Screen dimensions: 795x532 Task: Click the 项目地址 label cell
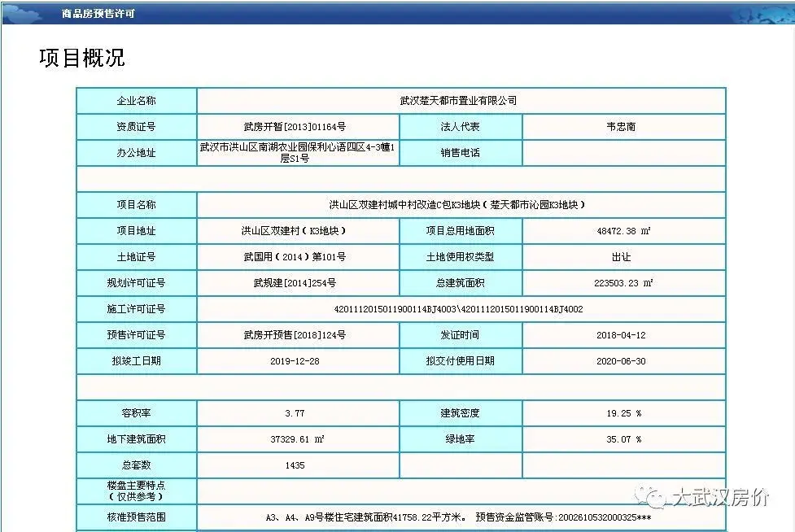point(137,230)
